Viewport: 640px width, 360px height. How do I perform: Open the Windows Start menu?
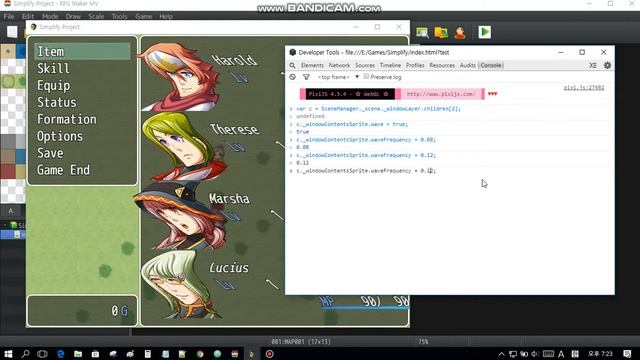tap(8, 354)
